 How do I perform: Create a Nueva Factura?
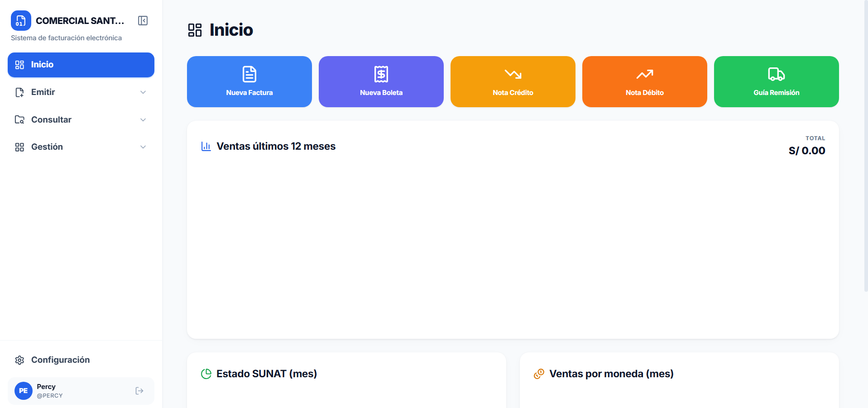tap(249, 81)
